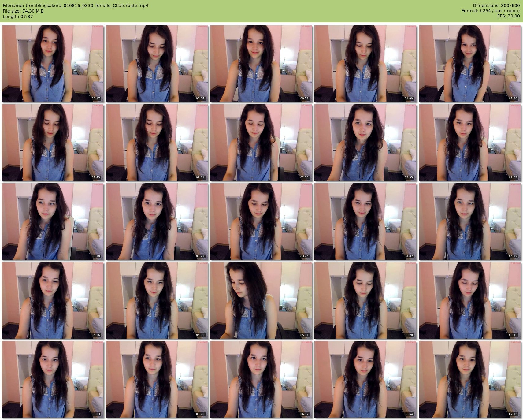Pick the thumbnail stamped 03:10
Screen dimensions: 523x420
point(53,221)
